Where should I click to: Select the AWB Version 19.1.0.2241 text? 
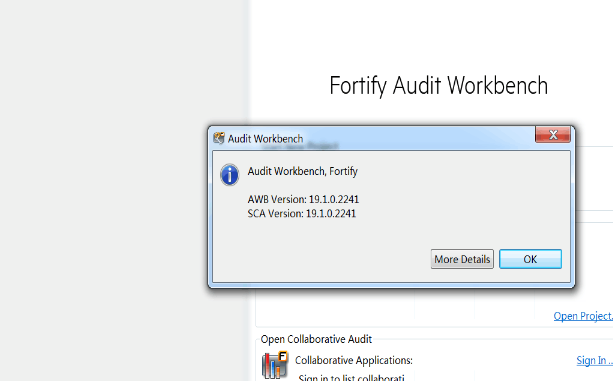[303, 199]
